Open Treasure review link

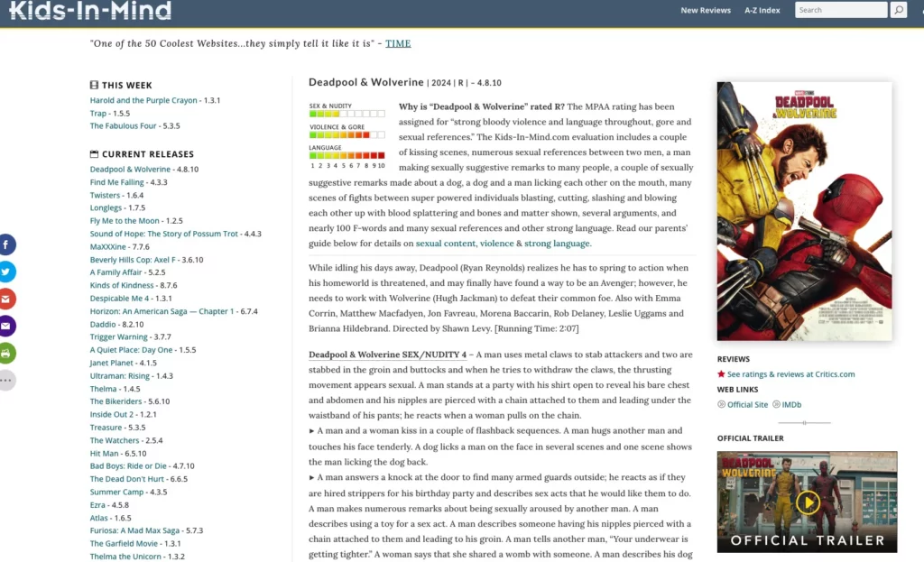pyautogui.click(x=106, y=427)
